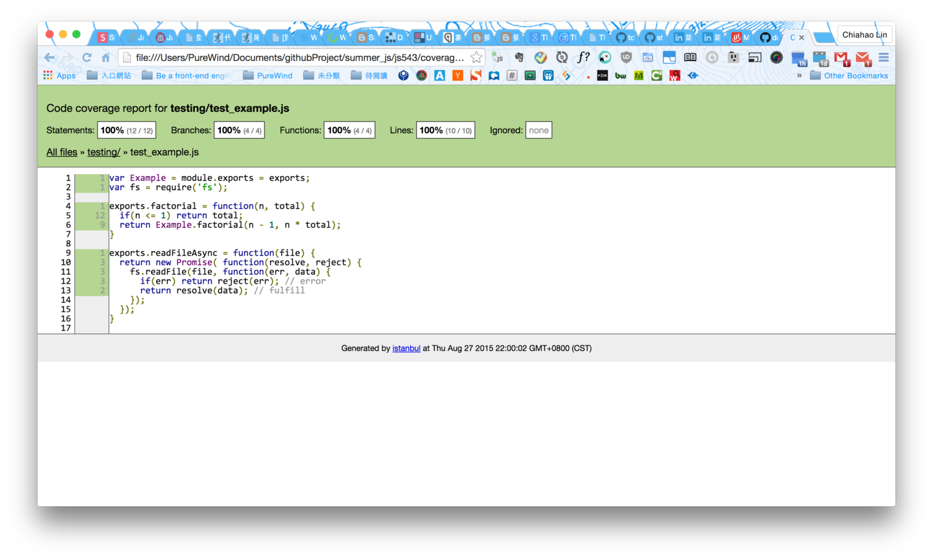Open the first Gmail checker icon
This screenshot has height=560, width=933.
coord(842,59)
